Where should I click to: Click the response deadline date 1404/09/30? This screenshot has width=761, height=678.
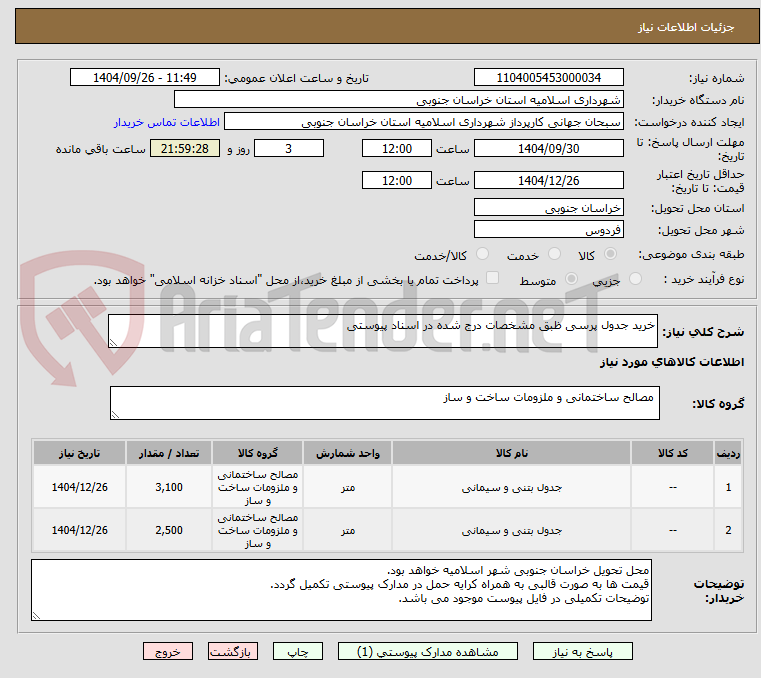click(548, 149)
